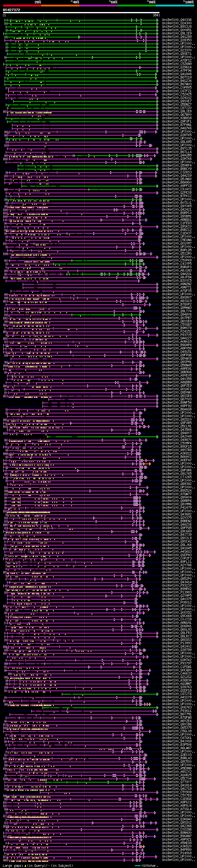Select the UniRef100_A9PFC8 alignment label

tap(177, 186)
